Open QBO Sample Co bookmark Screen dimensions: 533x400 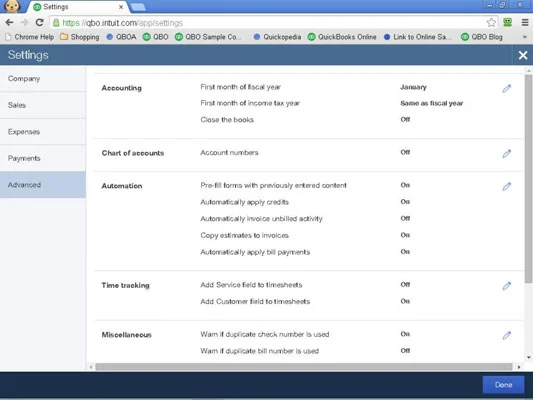(208, 37)
